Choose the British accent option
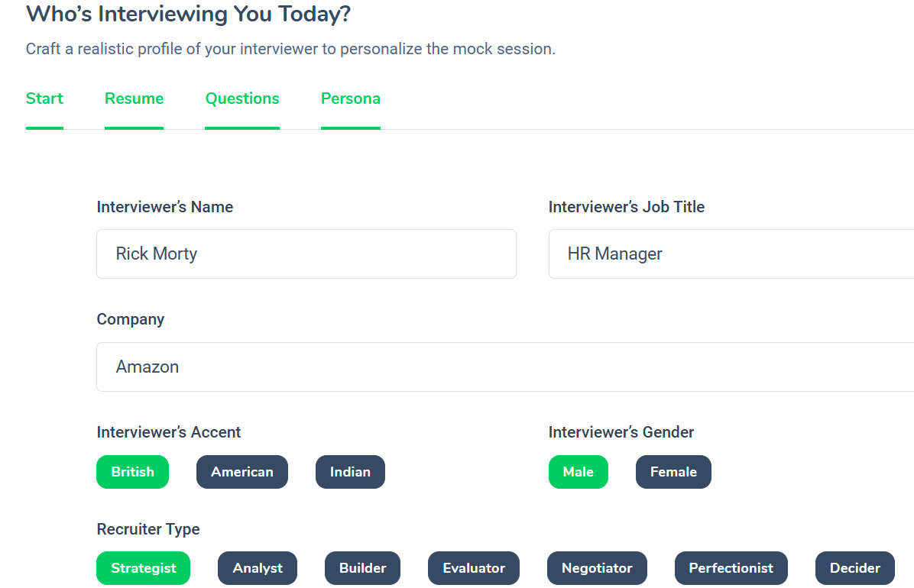The image size is (914, 588). coord(132,472)
